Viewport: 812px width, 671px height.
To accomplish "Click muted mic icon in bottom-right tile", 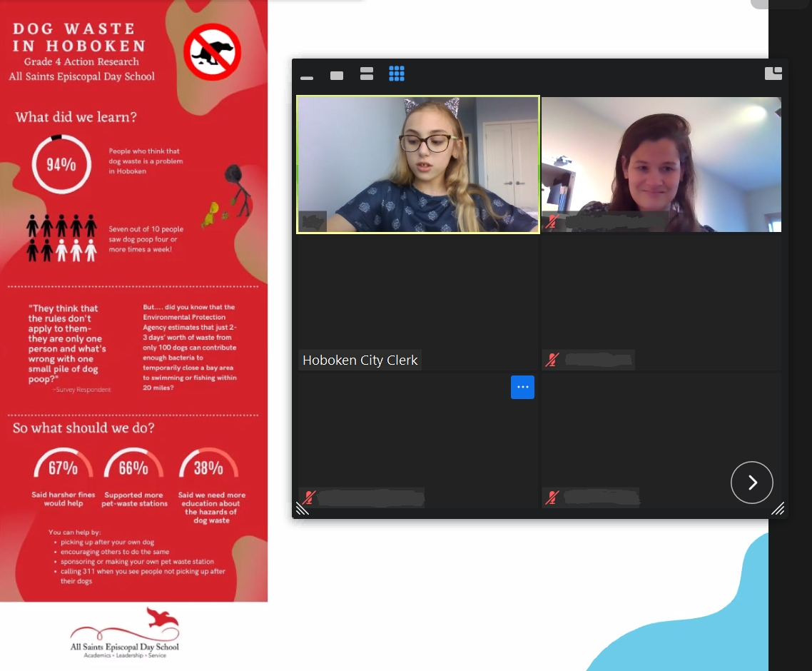I will point(551,498).
